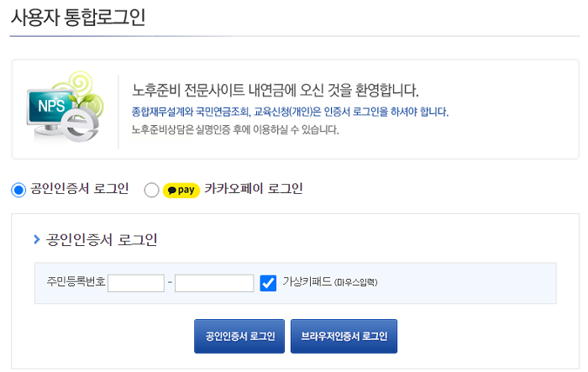The image size is (588, 372).
Task: Click the NPS computer logo image
Action: [65, 107]
